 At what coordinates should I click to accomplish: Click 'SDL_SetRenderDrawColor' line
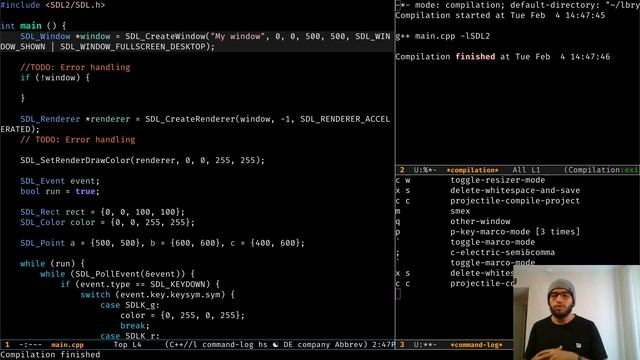[142, 160]
